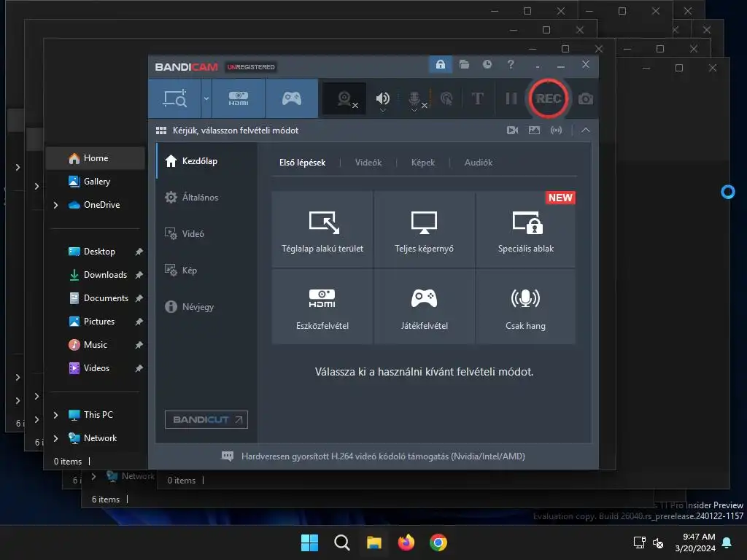Open the Kép settings section
The height and width of the screenshot is (560, 747).
(206, 271)
